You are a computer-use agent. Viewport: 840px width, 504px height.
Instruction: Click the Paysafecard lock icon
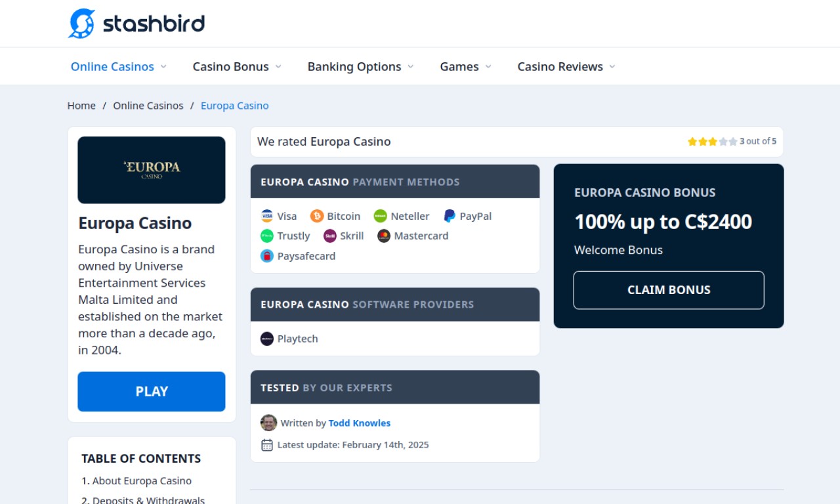point(267,256)
